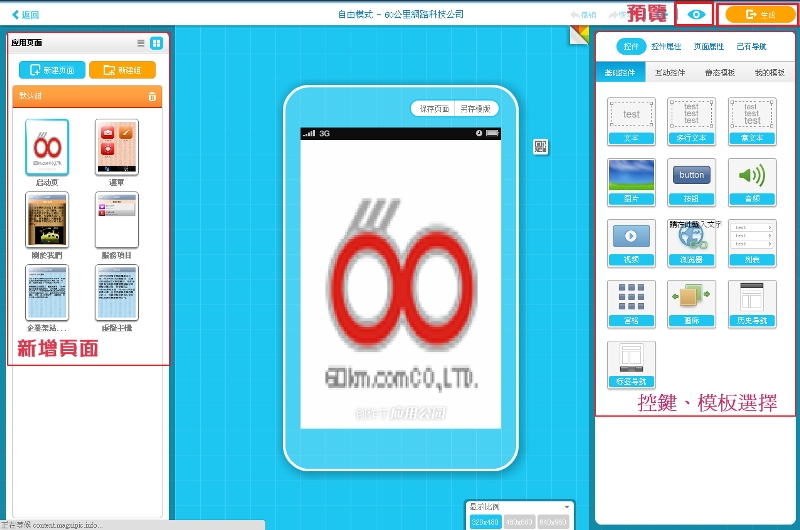The image size is (800, 530).
Task: Add the gallery (画廊) control
Action: tap(691, 304)
